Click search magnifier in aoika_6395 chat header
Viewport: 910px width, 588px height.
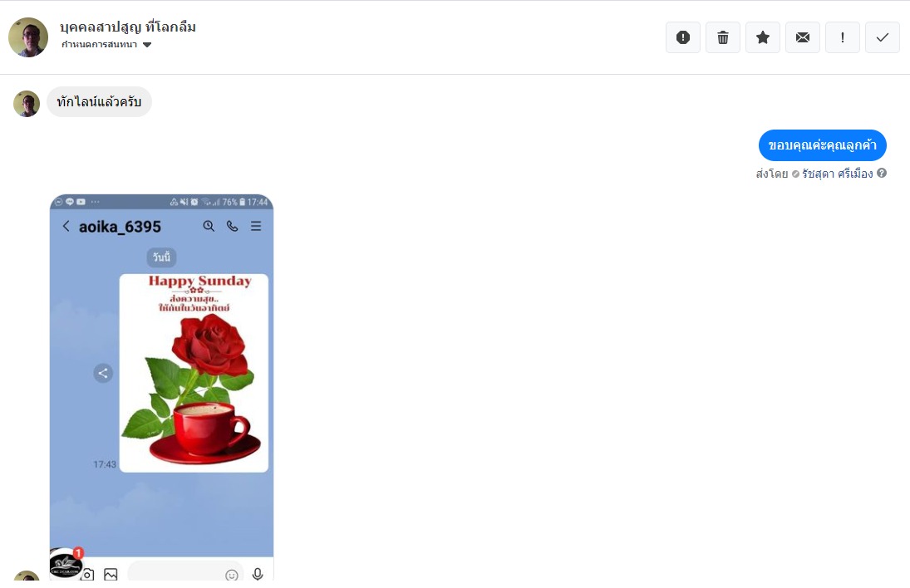tap(209, 226)
